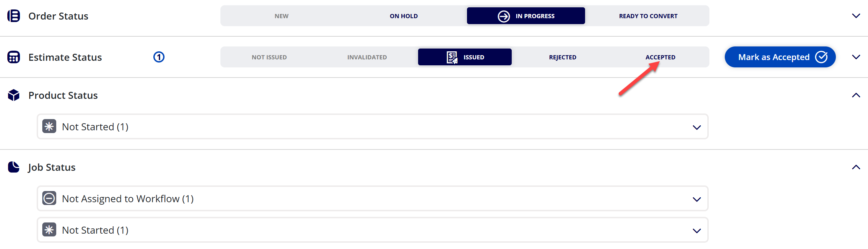This screenshot has height=249, width=868.
Task: Click the asterisk icon in Job Status Not Started
Action: coord(49,229)
